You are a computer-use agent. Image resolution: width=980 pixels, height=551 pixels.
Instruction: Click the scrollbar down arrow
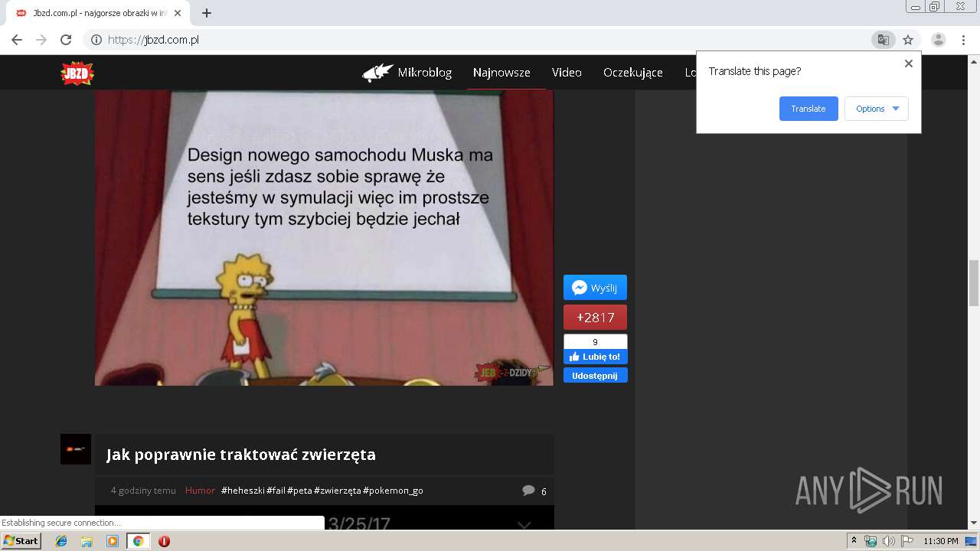click(973, 523)
